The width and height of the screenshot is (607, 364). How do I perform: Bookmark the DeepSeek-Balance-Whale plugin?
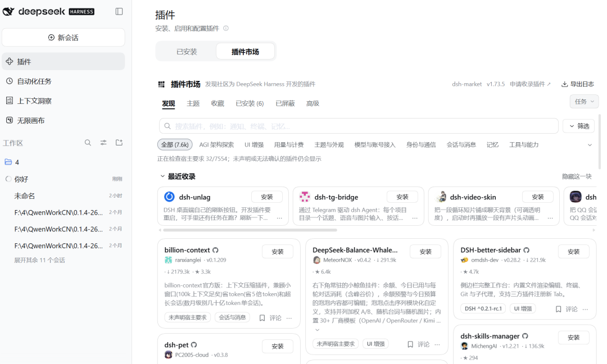tap(410, 344)
